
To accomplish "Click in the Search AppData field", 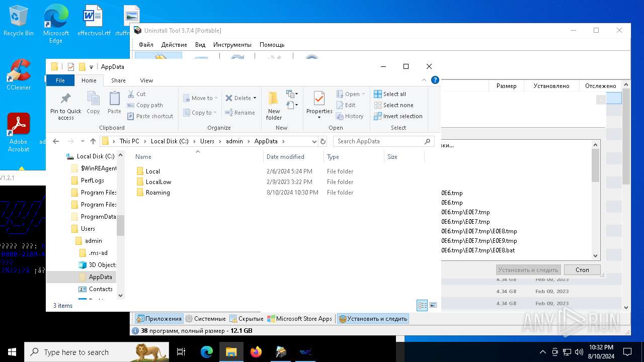I will point(383,141).
